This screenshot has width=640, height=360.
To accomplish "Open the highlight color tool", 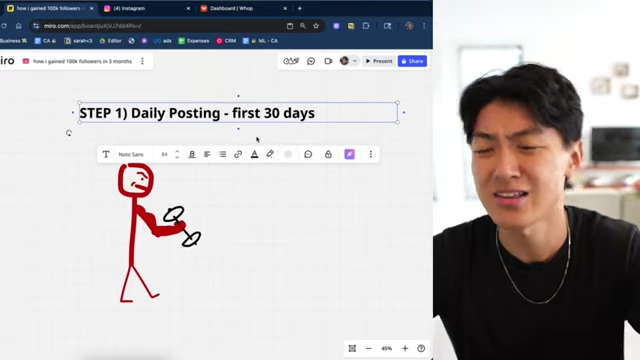I will [270, 154].
